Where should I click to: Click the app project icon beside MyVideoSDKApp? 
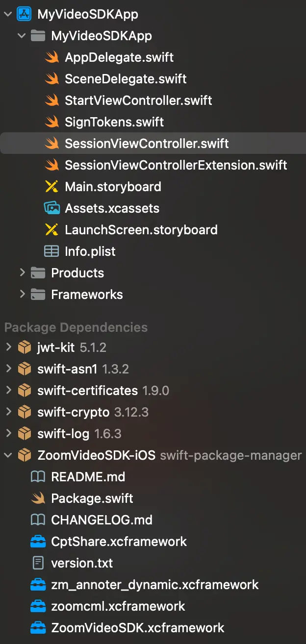coord(23,14)
